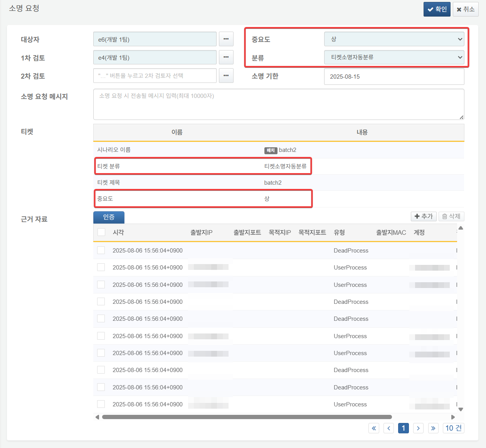Screen dimensions: 486x448
Task: Click the 삭제 trash button
Action: click(451, 216)
